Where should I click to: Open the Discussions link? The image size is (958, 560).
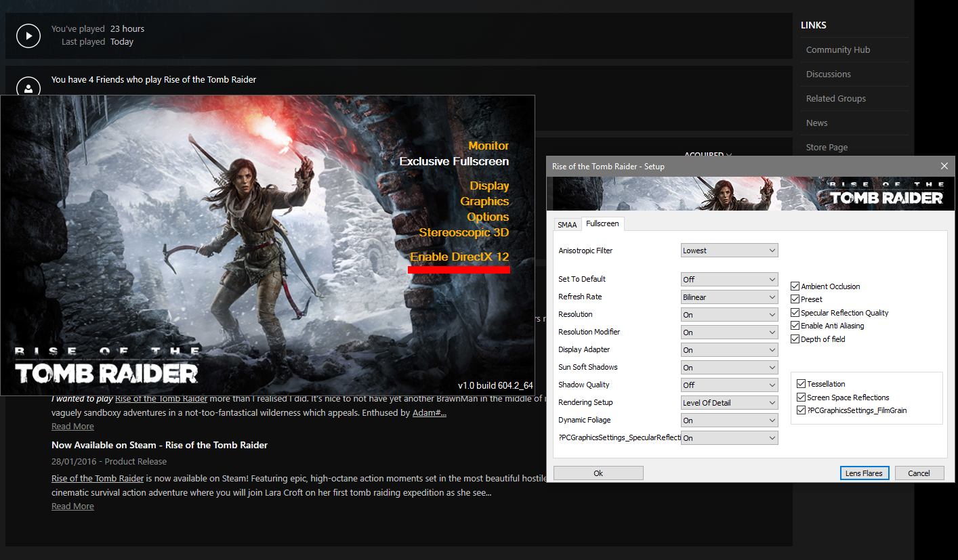click(x=829, y=74)
